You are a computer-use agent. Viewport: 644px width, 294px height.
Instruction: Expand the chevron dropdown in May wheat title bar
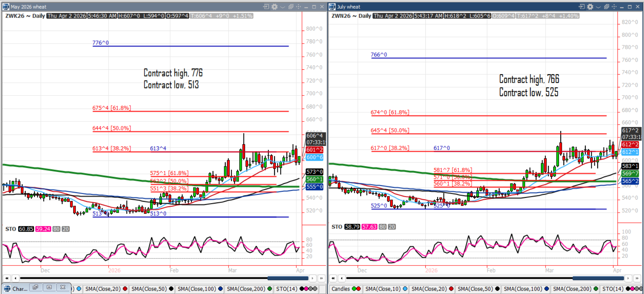click(283, 7)
